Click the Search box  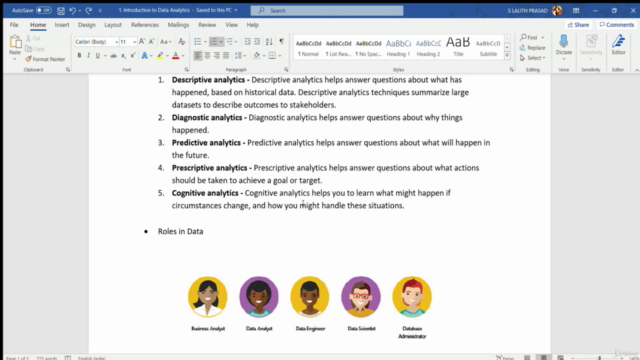(327, 11)
